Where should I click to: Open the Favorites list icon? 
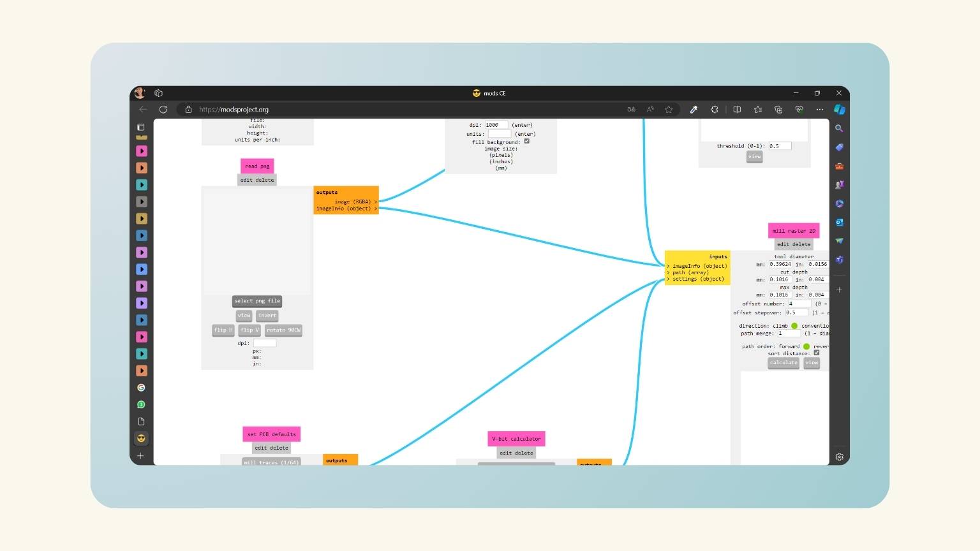pos(757,109)
